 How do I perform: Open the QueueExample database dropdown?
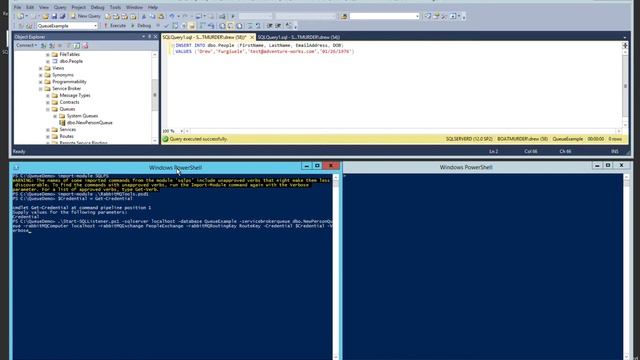(67, 26)
